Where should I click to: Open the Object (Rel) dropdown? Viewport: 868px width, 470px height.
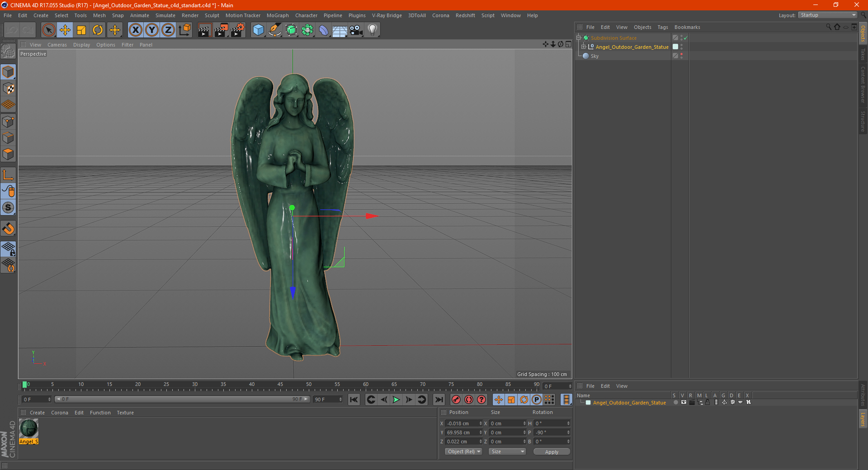(x=463, y=451)
